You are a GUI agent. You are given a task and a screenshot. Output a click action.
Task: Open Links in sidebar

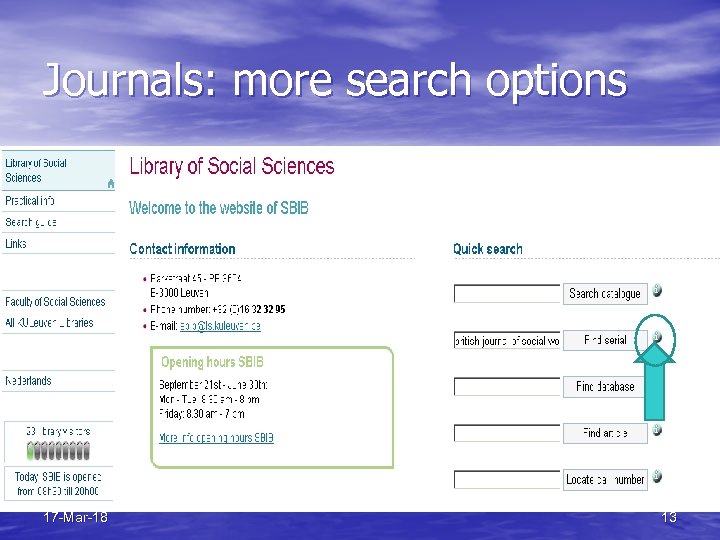point(58,243)
